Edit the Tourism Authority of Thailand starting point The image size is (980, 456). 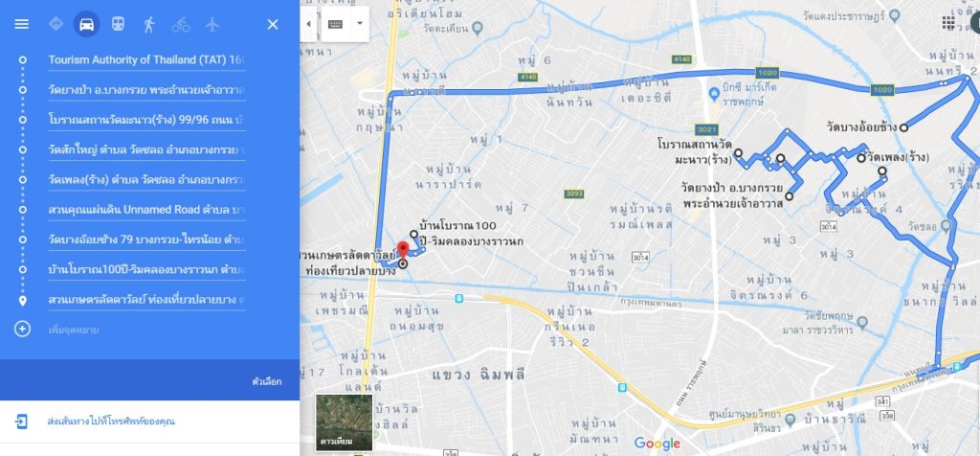coord(146,60)
